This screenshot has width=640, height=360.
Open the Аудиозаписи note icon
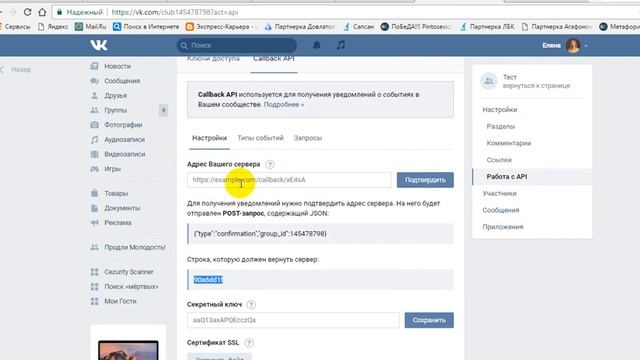(94, 140)
